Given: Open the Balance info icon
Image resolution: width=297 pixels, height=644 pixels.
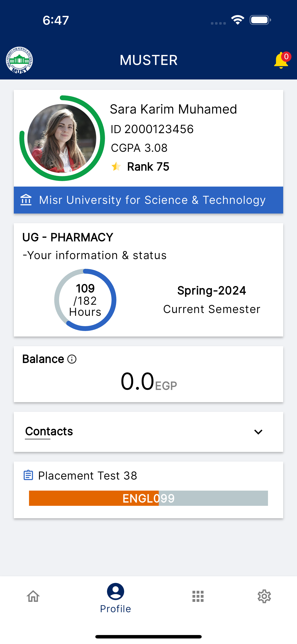Looking at the screenshot, I should click(72, 359).
